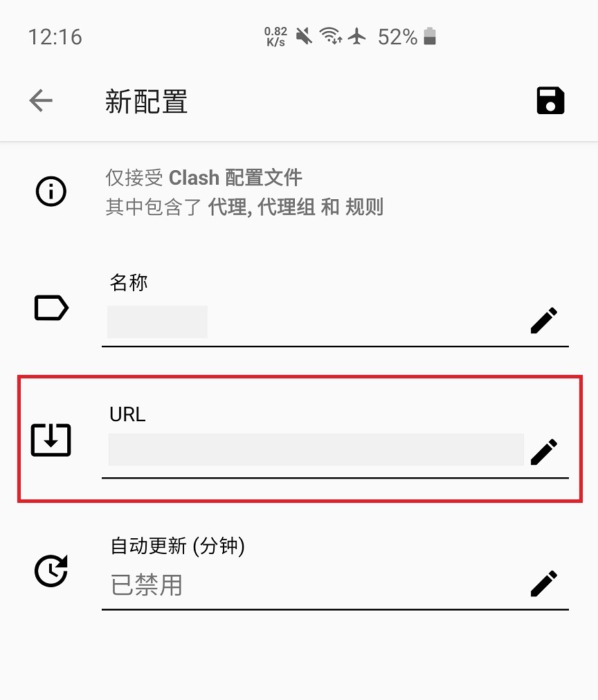Tap the airplane mode status icon
Viewport: 598px width, 700px height.
click(x=357, y=36)
